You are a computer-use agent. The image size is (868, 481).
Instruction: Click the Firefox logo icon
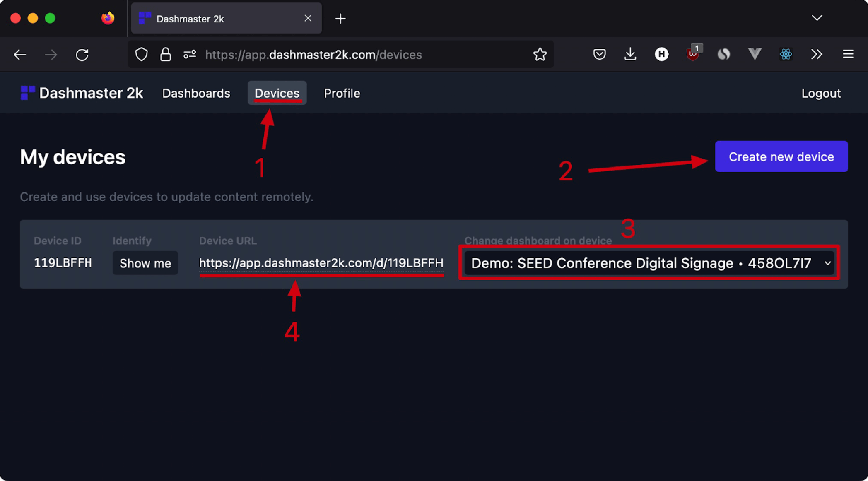[x=108, y=18]
